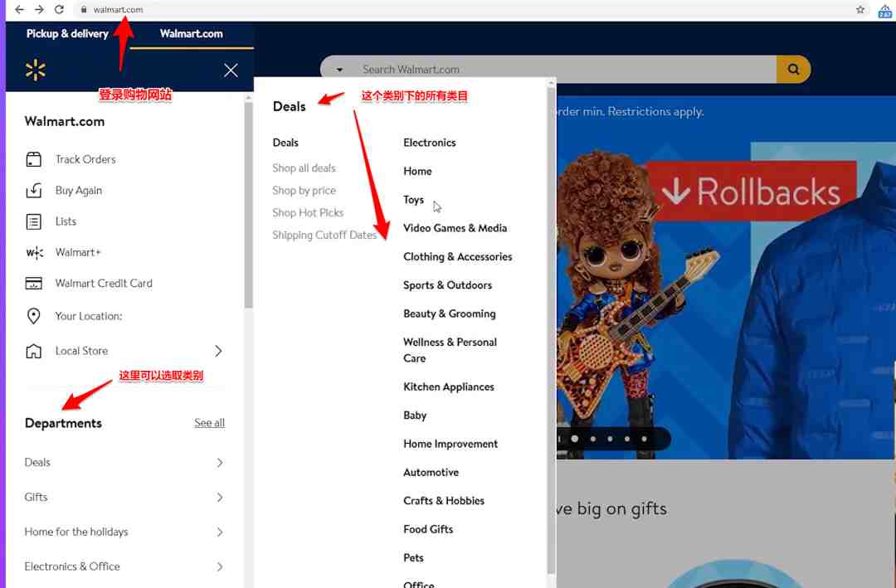Image resolution: width=896 pixels, height=588 pixels.
Task: Select Food Gifts category
Action: [428, 530]
